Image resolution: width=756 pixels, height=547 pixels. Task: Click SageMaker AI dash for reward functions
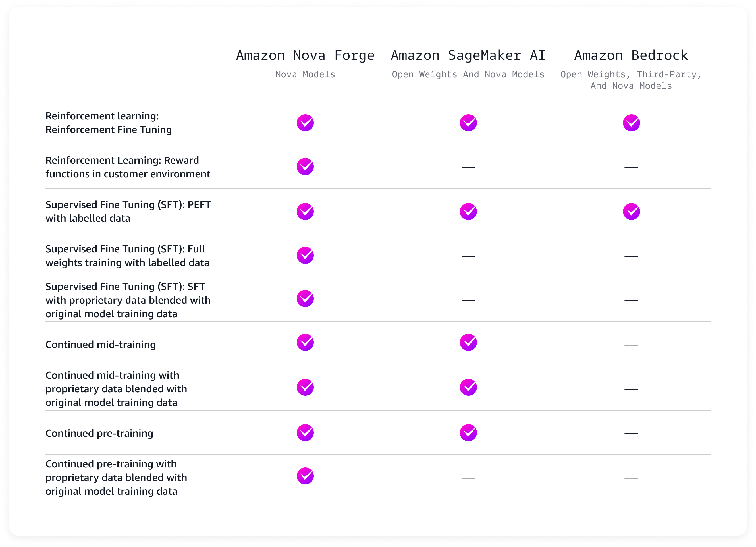[x=468, y=167]
